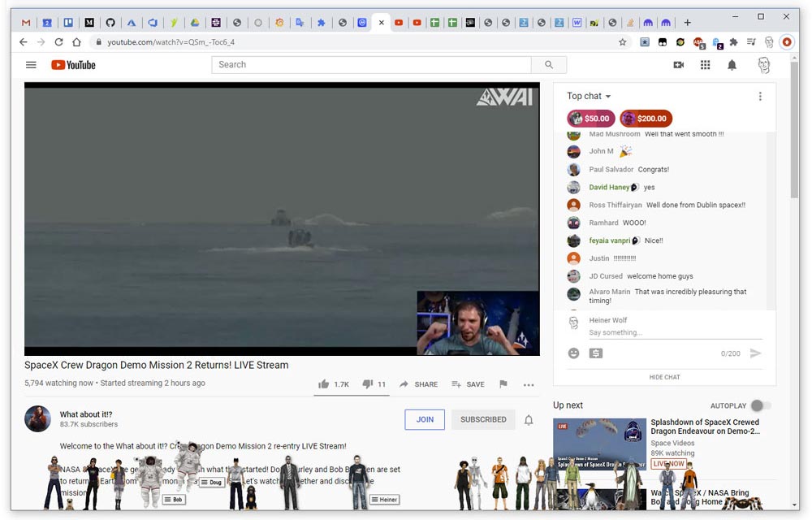Click the Bob avatar label

pos(174,500)
